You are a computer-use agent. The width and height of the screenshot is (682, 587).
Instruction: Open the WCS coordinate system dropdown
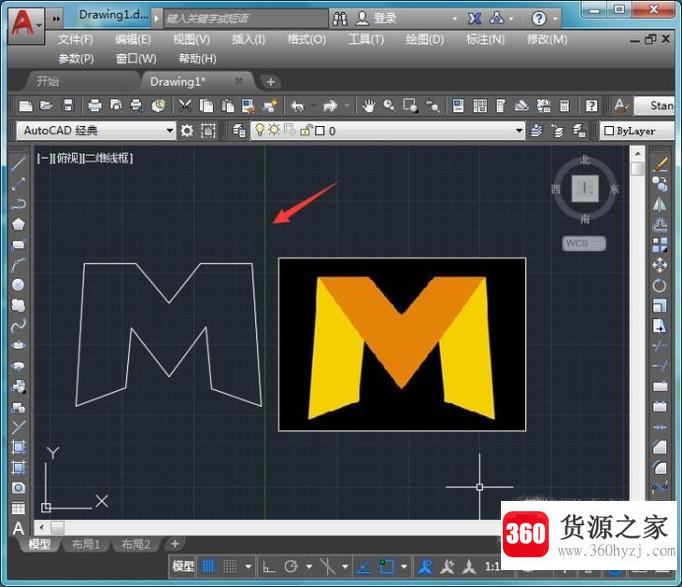[x=584, y=243]
